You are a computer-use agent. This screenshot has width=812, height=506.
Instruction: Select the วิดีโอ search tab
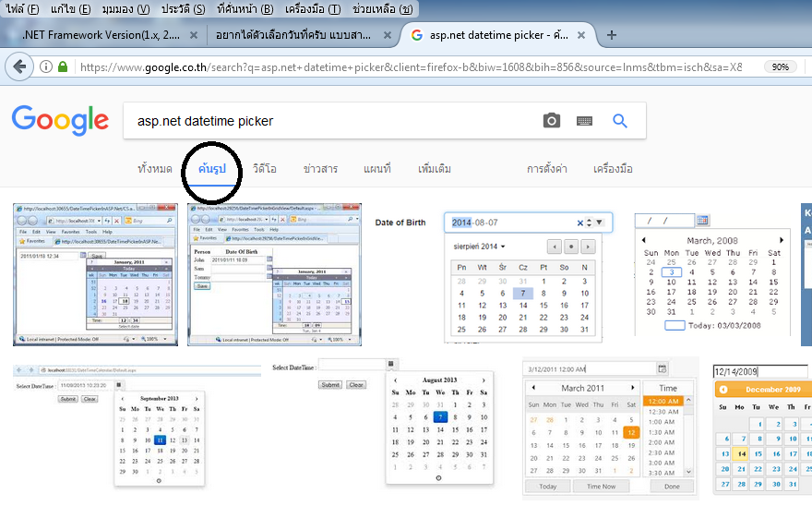tap(265, 169)
